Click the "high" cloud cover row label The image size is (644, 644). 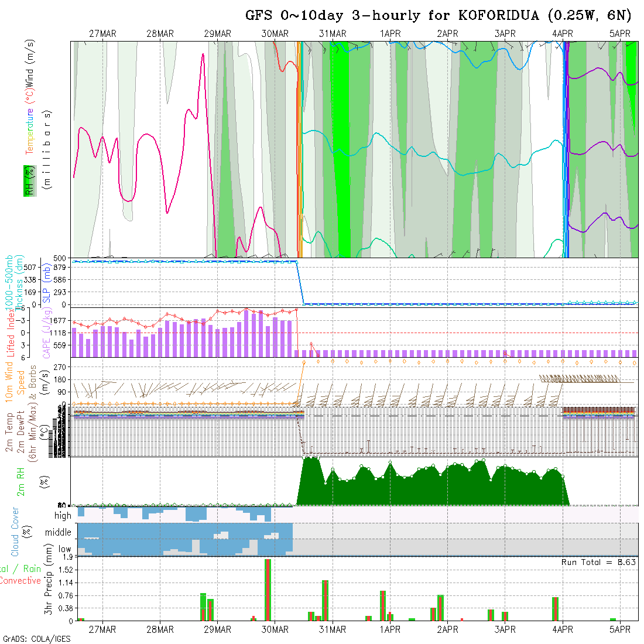(63, 516)
